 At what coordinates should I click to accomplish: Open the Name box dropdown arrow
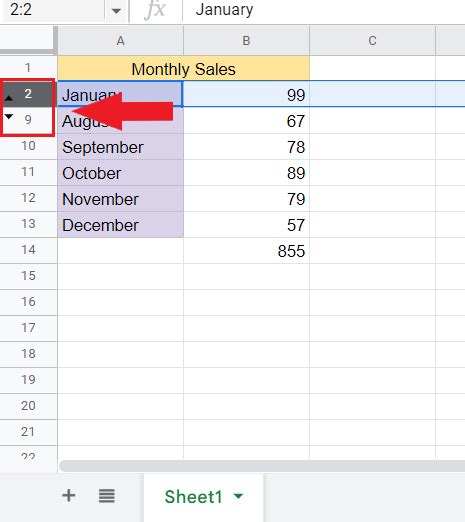click(116, 11)
